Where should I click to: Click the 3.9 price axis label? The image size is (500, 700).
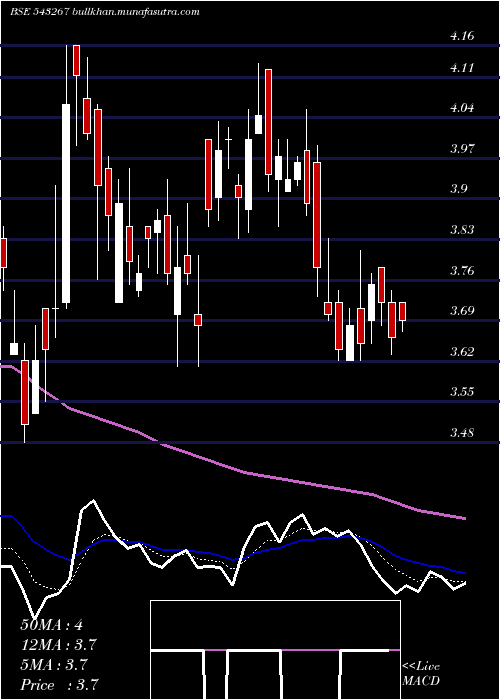459,189
